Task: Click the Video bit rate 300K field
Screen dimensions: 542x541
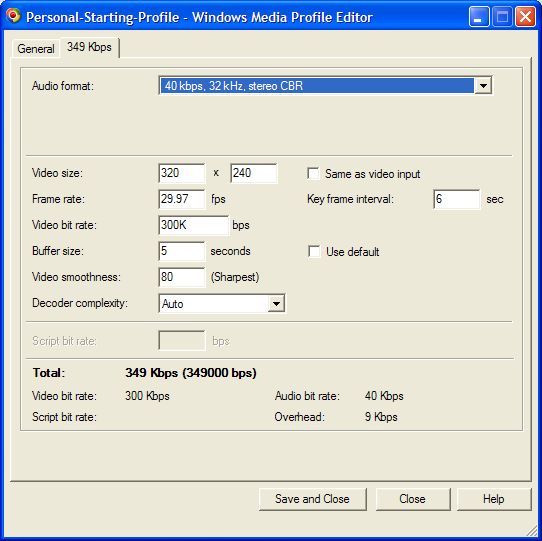Action: point(194,225)
